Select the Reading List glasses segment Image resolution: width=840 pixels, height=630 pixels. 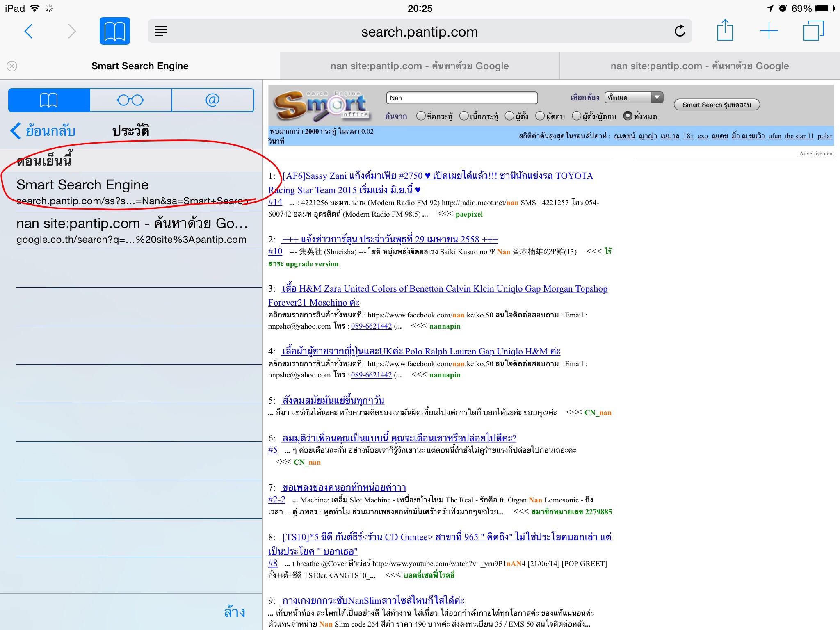click(130, 100)
